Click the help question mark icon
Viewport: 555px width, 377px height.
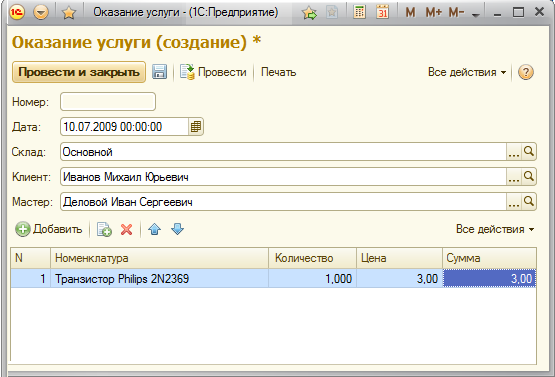tap(526, 72)
